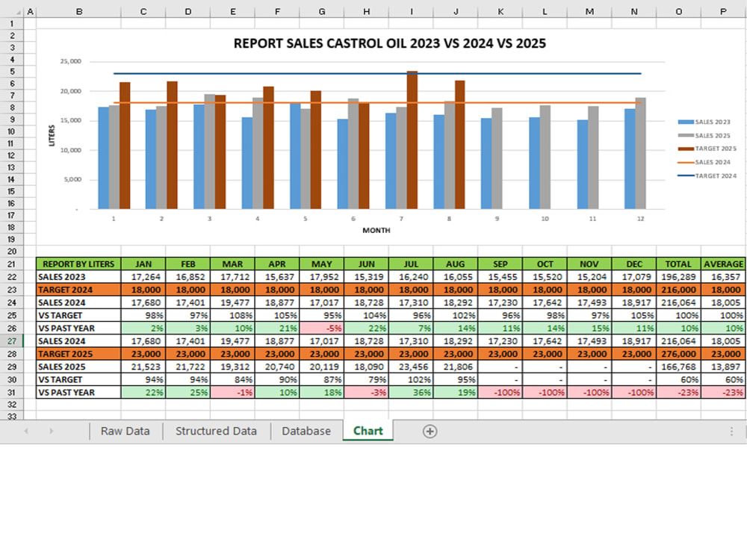Screen dimensions: 747x560
Task: Select column B header
Action: coord(78,11)
